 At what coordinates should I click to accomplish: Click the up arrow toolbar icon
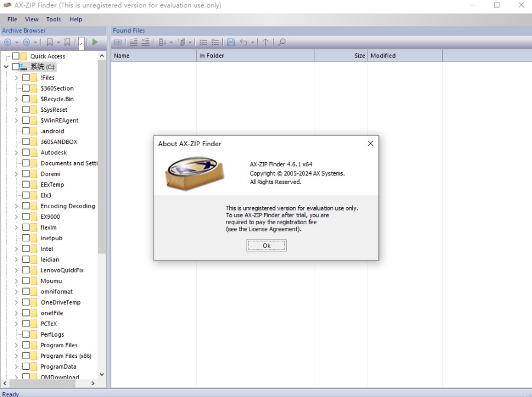(265, 42)
